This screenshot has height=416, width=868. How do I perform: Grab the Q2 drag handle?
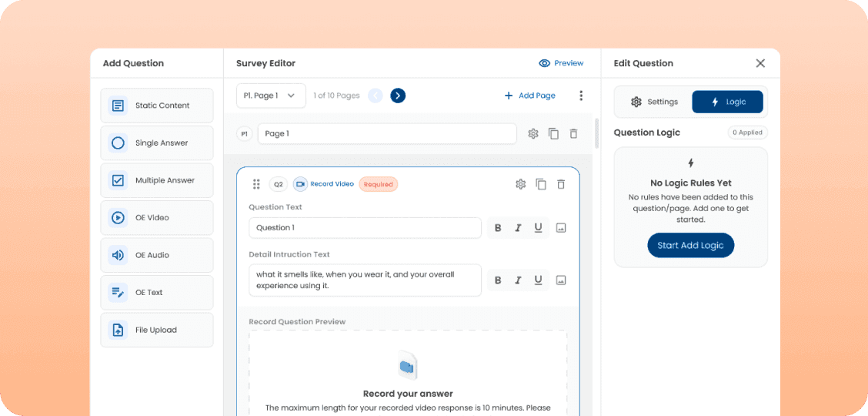[x=256, y=184]
